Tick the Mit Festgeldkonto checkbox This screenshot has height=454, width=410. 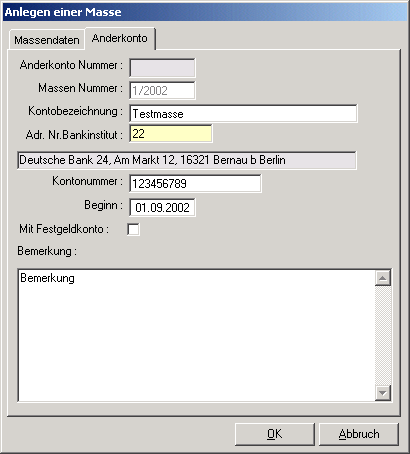133,229
